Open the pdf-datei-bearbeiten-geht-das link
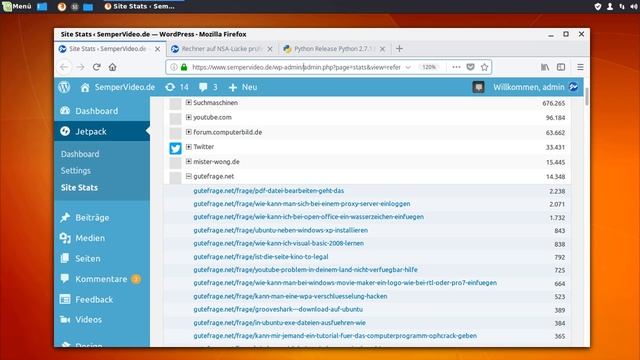The height and width of the screenshot is (360, 640). (269, 191)
